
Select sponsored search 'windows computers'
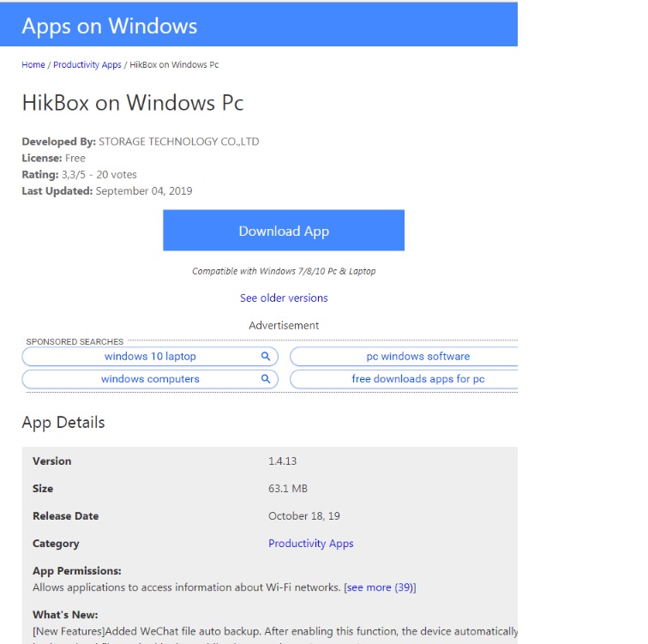(x=150, y=379)
